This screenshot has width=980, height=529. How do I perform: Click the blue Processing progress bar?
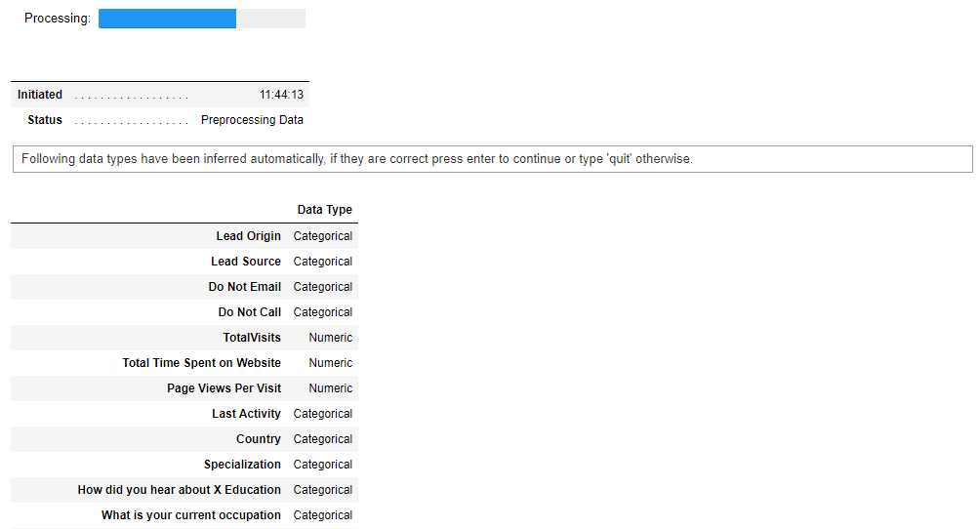167,19
